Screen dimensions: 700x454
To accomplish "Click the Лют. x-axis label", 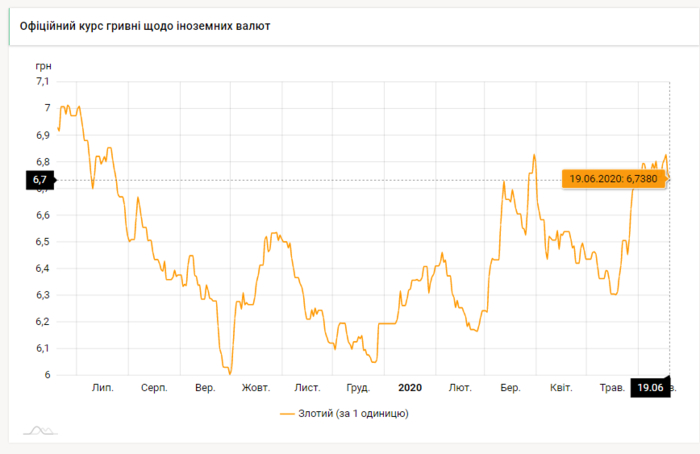I will 461,387.
